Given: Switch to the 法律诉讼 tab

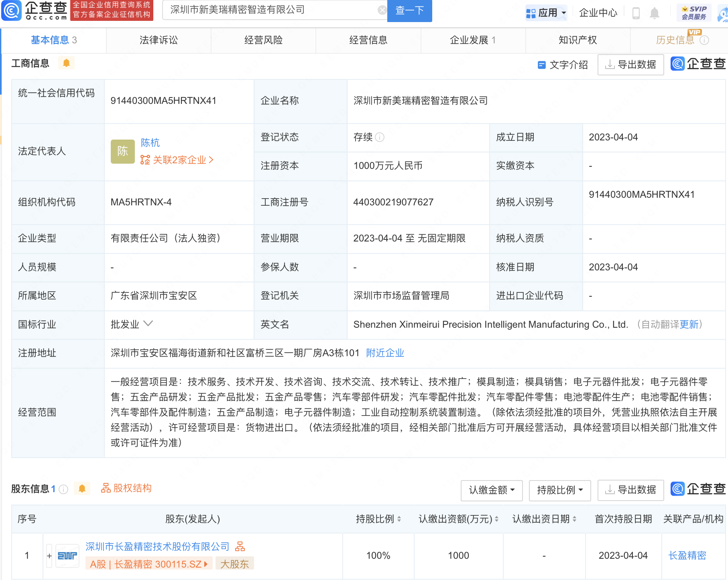Looking at the screenshot, I should tap(159, 40).
